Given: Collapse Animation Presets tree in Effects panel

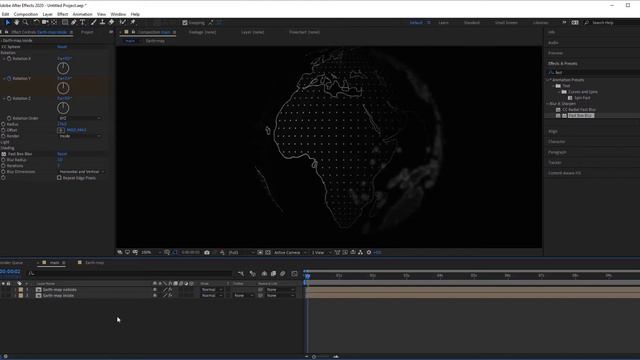Looking at the screenshot, I should [x=549, y=80].
